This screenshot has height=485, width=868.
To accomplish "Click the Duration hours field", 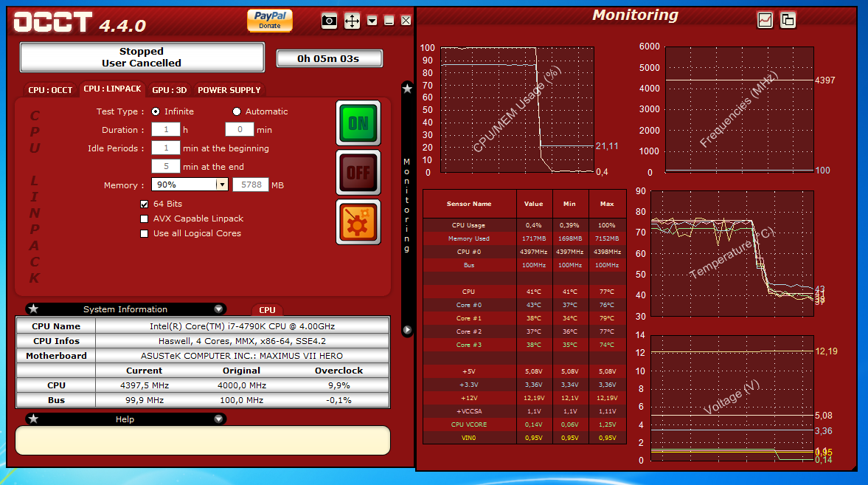I will (x=165, y=130).
